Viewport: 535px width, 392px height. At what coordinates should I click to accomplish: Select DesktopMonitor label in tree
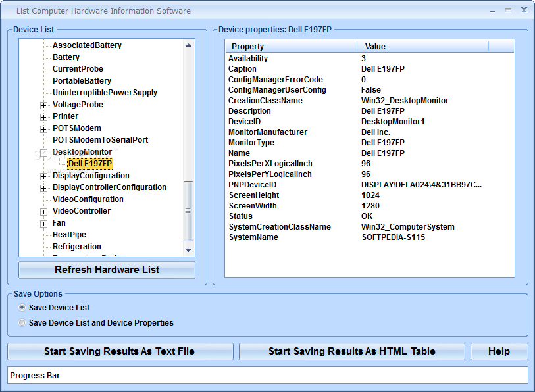point(82,152)
